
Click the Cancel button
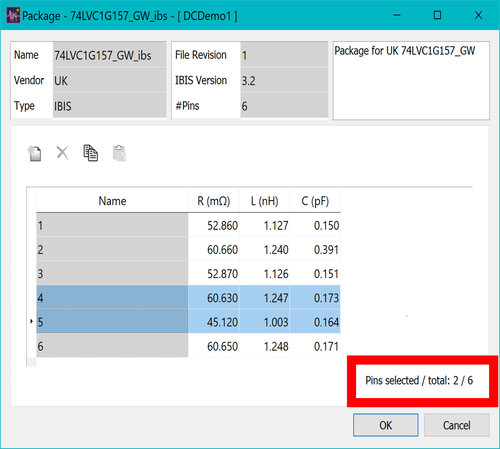click(457, 425)
